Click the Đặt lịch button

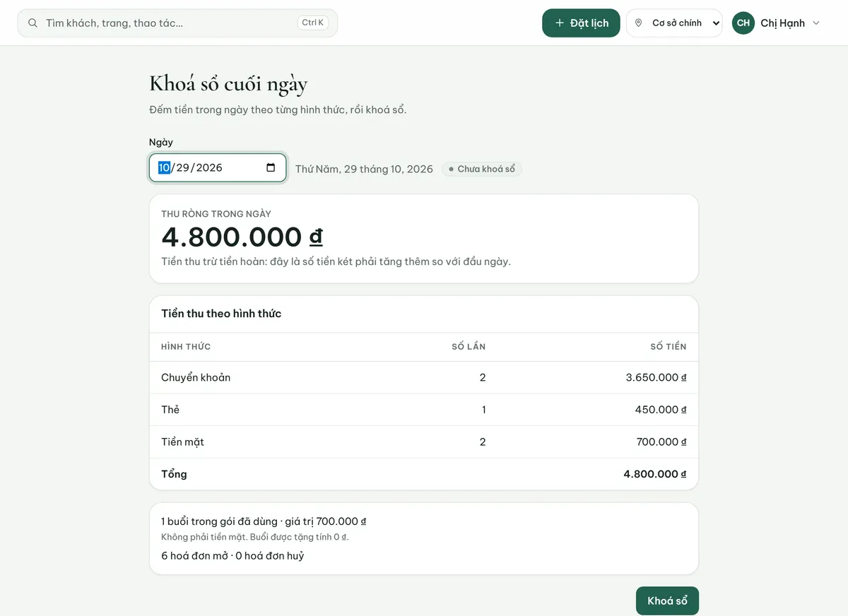pos(581,23)
